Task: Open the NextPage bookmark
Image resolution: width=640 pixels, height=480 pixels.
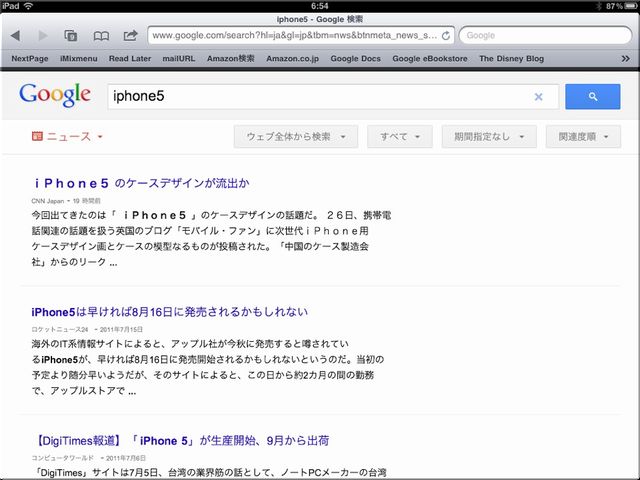Action: 30,59
